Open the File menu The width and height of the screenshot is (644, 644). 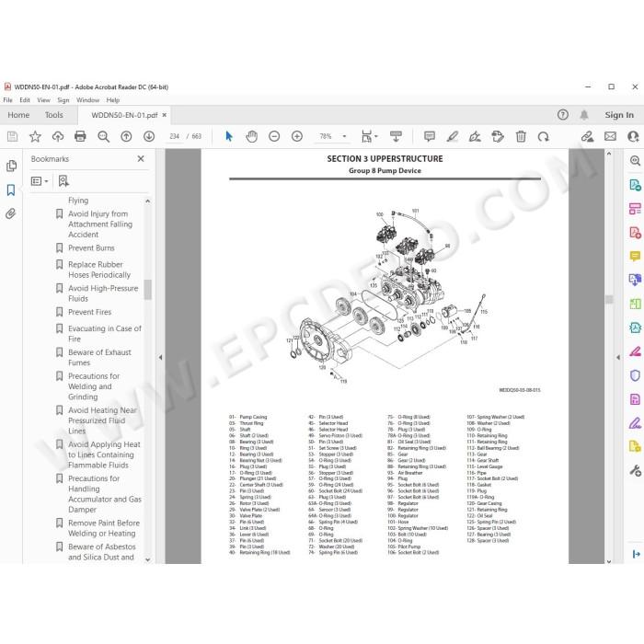(7, 99)
